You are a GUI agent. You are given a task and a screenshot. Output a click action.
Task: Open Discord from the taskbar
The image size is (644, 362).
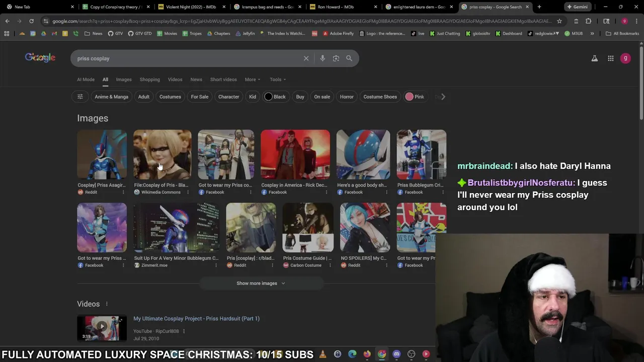click(x=396, y=354)
